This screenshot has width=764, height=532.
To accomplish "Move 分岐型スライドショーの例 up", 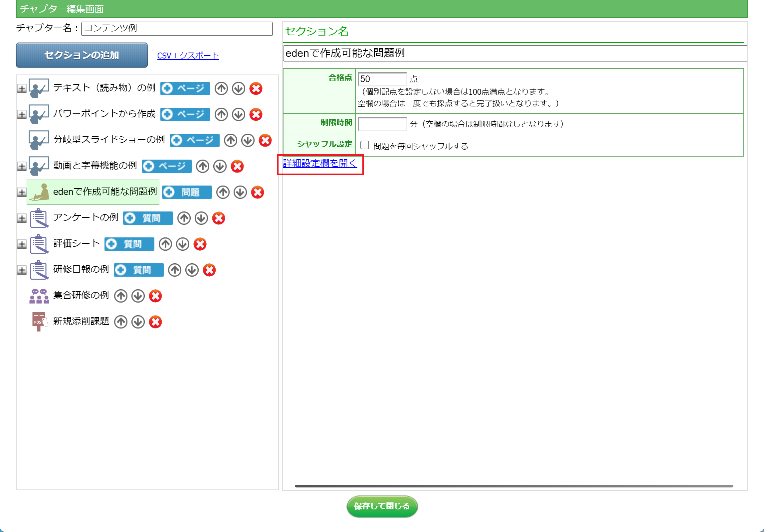I will pyautogui.click(x=231, y=140).
